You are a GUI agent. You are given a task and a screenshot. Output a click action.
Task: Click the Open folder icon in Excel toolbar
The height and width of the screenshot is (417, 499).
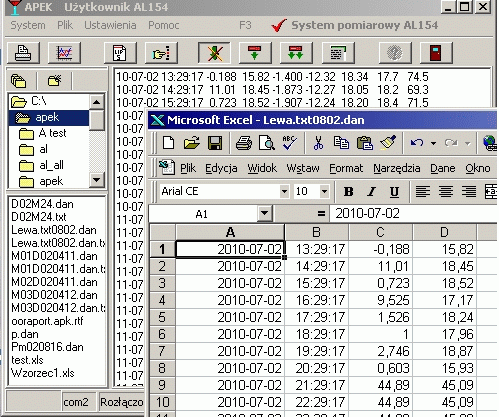191,143
